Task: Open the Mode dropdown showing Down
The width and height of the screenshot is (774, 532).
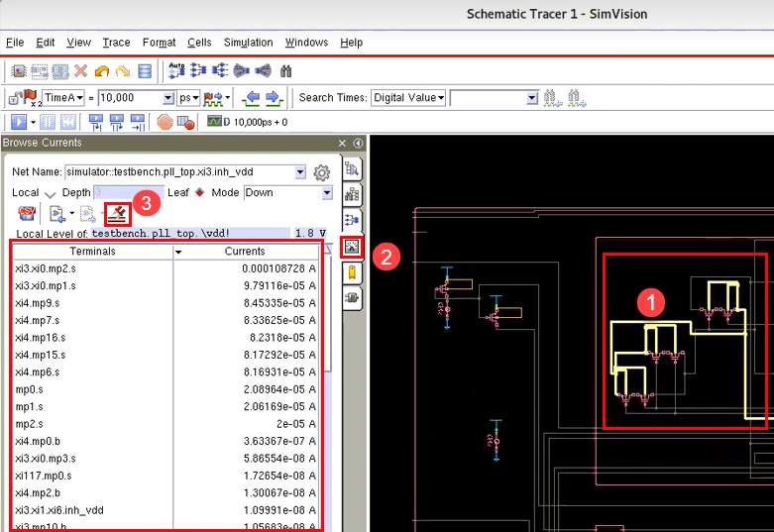Action: (x=326, y=192)
